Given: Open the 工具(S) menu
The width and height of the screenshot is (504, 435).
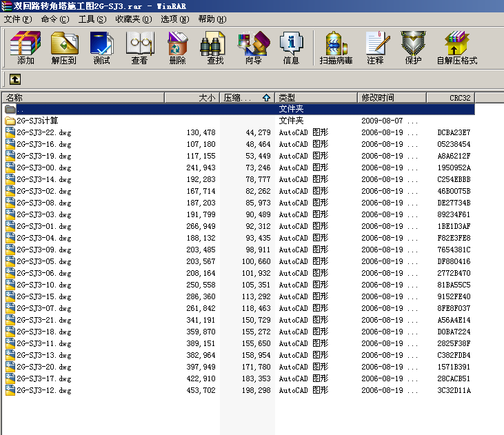Looking at the screenshot, I should (x=92, y=19).
